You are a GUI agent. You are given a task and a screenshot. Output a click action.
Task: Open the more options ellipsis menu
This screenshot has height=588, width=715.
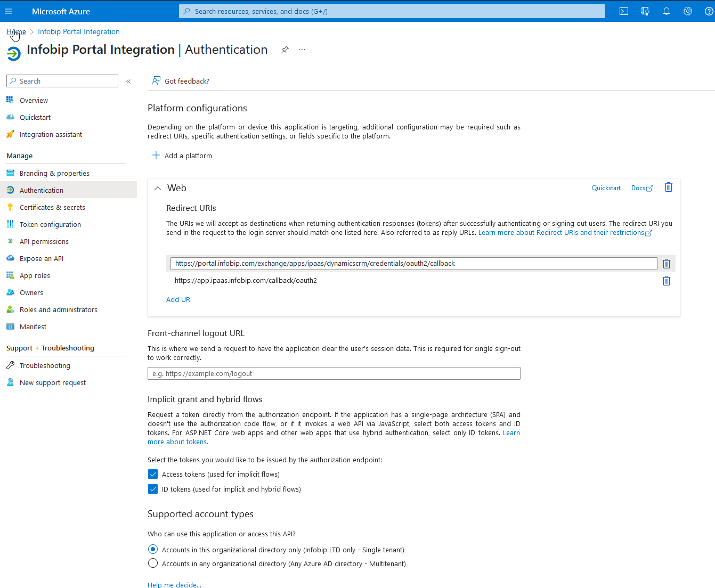click(302, 50)
